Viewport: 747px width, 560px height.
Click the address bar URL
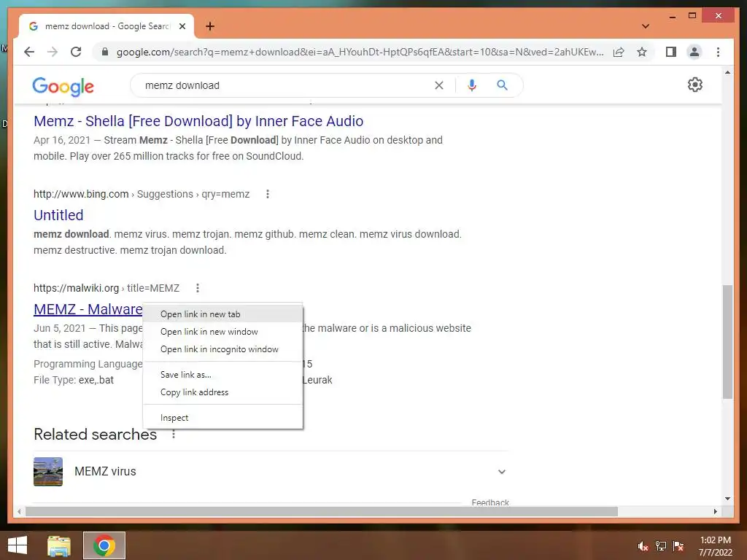[360, 52]
